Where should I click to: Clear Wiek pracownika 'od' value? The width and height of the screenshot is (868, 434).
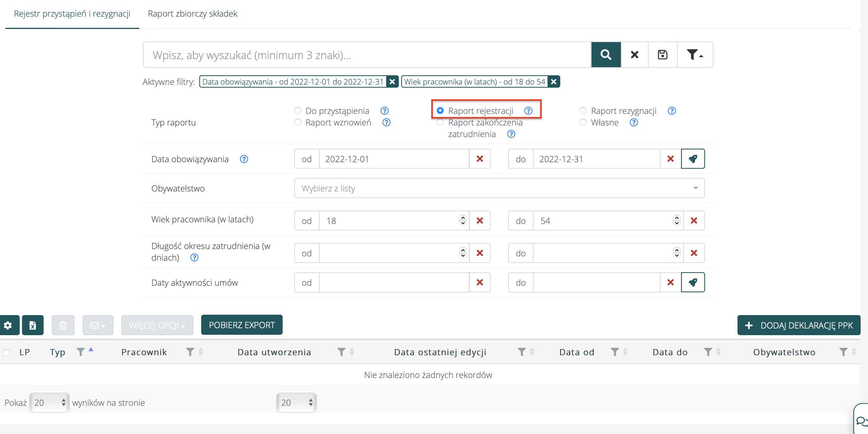coord(480,220)
